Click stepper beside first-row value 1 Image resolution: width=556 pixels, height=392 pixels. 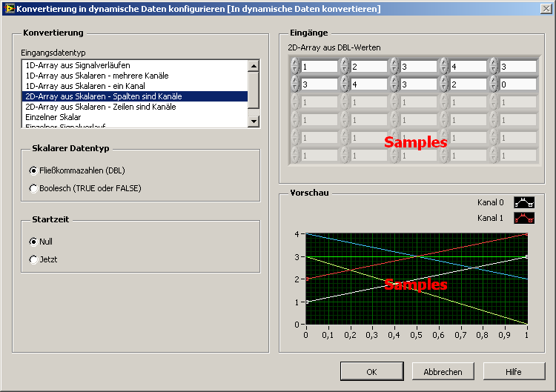(295, 66)
